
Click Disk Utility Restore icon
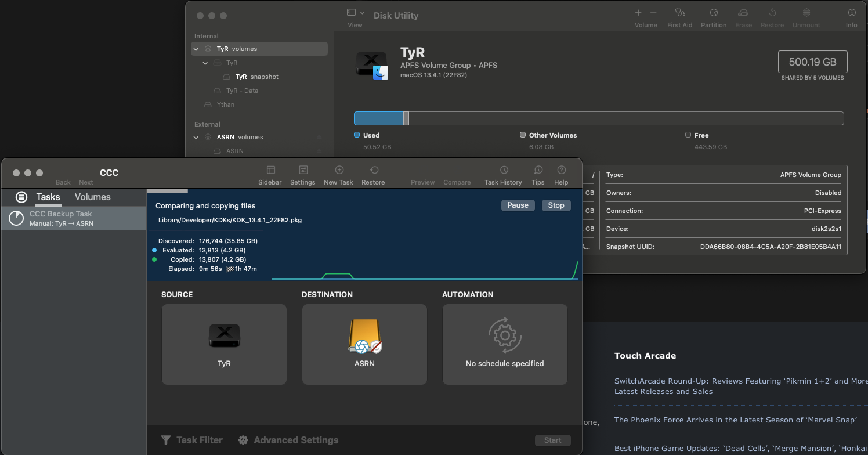point(772,12)
